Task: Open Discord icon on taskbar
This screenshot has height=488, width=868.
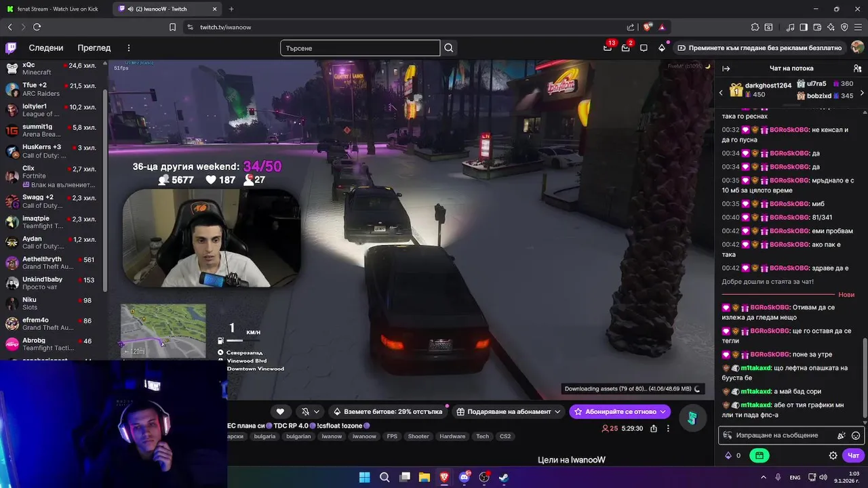Action: 465,477
